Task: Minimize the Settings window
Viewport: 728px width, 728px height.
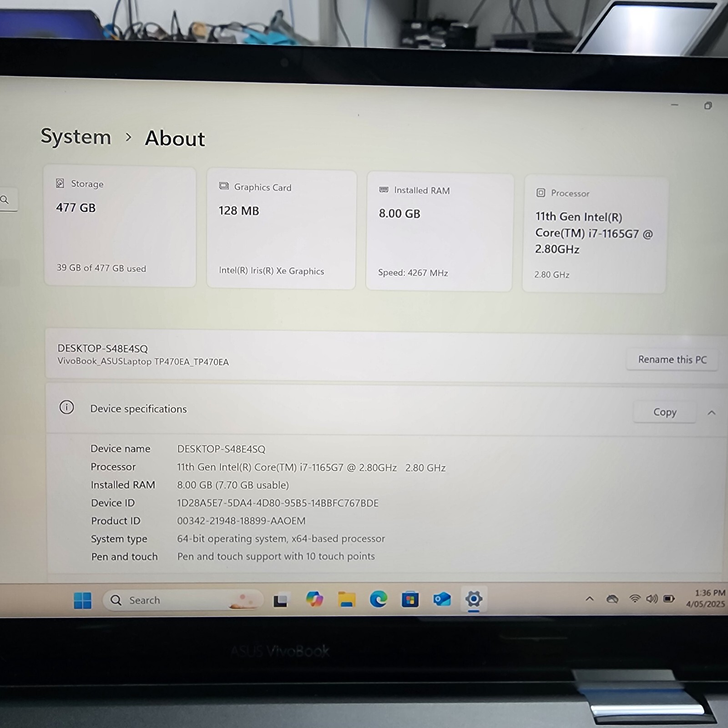Action: point(674,105)
